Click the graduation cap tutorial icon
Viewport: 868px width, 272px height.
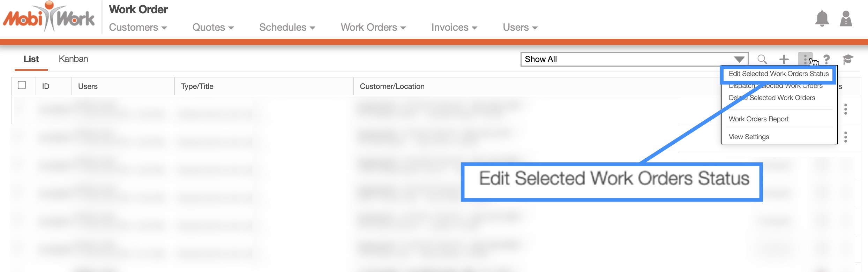[848, 59]
